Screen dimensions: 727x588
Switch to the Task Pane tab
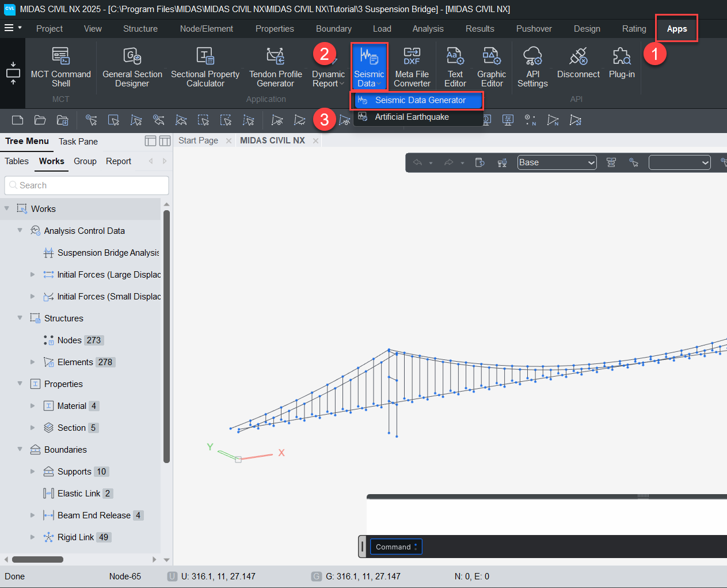tap(78, 142)
